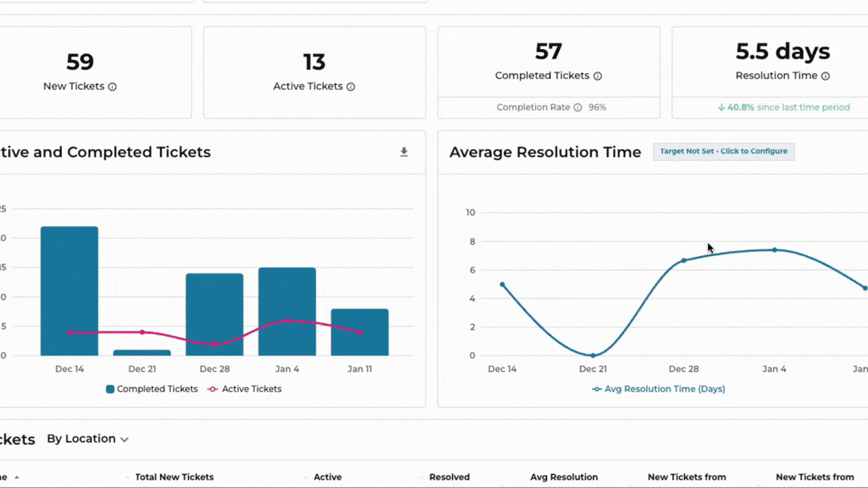Sort by the Total New Tickets column
Viewport: 868px width, 488px height.
pos(174,477)
